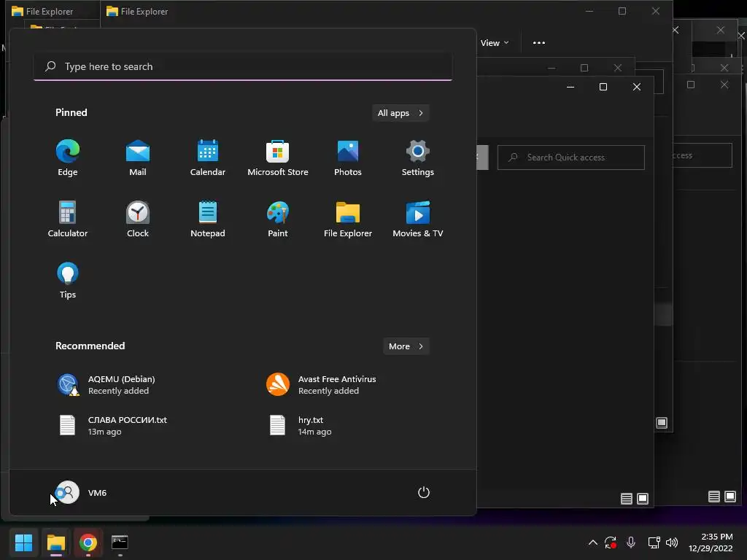This screenshot has height=560, width=747.
Task: Click the update sync tray icon
Action: 611,542
